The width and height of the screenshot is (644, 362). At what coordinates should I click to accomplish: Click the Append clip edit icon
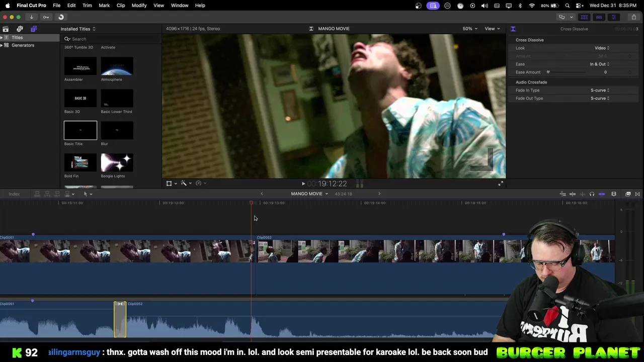point(57,194)
